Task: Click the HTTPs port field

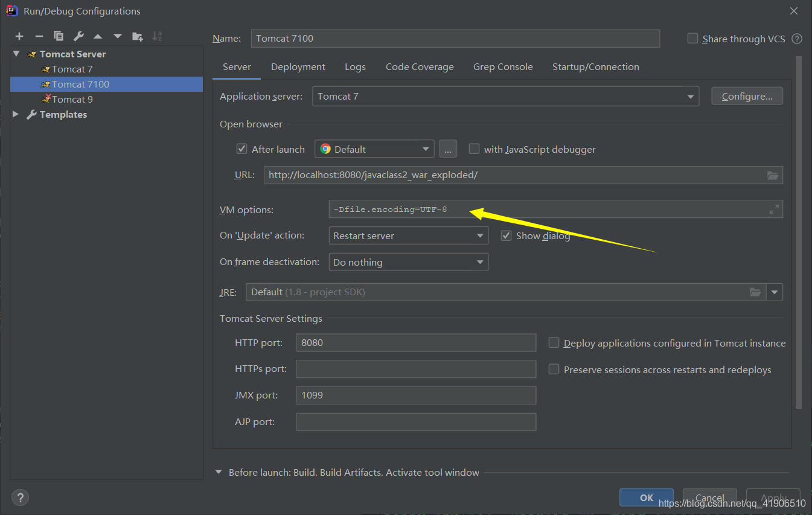Action: coord(416,369)
